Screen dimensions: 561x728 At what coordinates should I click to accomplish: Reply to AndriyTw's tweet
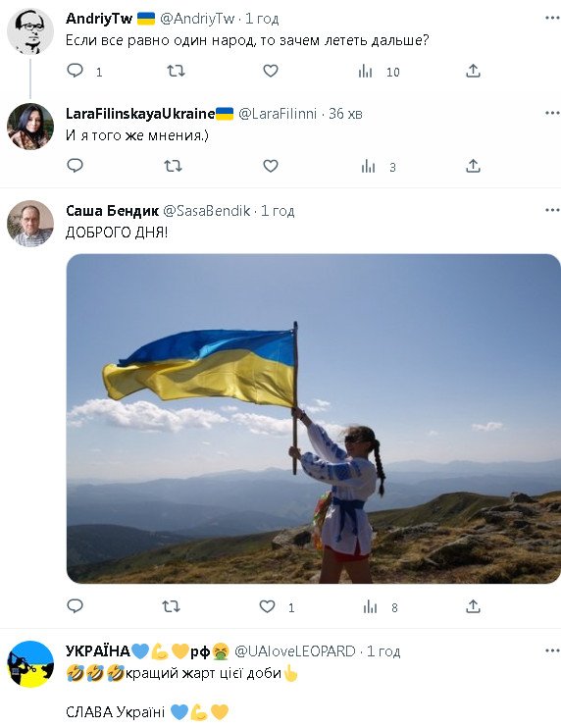(x=76, y=71)
